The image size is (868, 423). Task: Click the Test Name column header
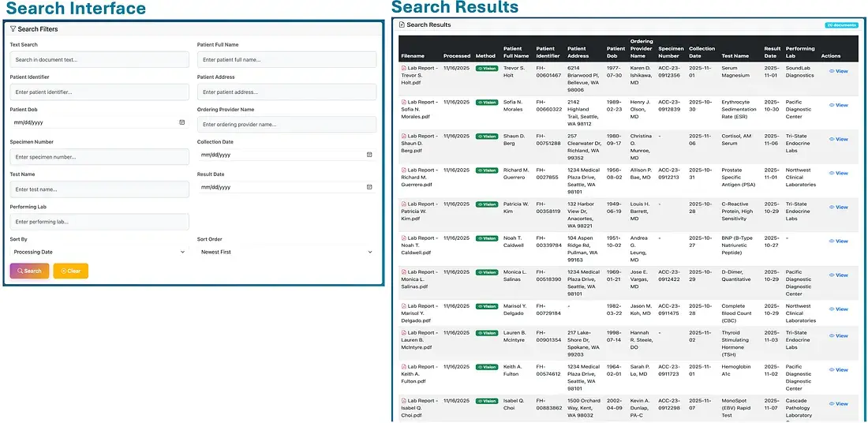coord(735,56)
